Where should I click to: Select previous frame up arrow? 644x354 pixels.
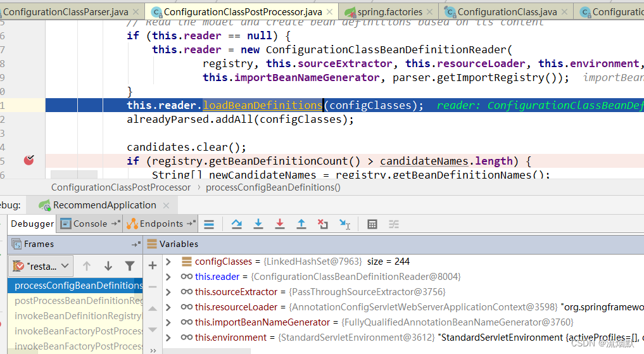coord(87,266)
